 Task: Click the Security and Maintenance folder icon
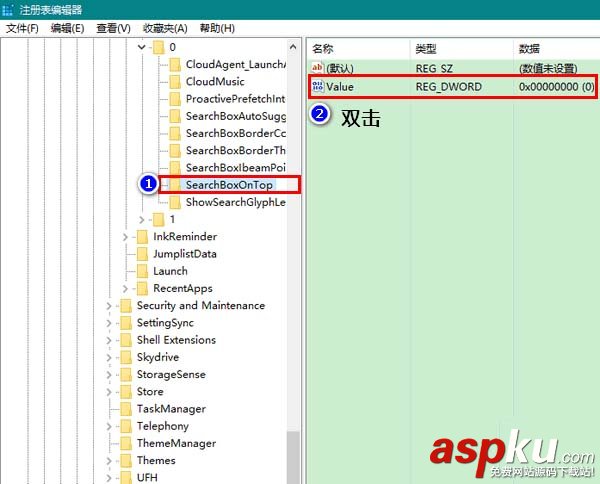(126, 306)
